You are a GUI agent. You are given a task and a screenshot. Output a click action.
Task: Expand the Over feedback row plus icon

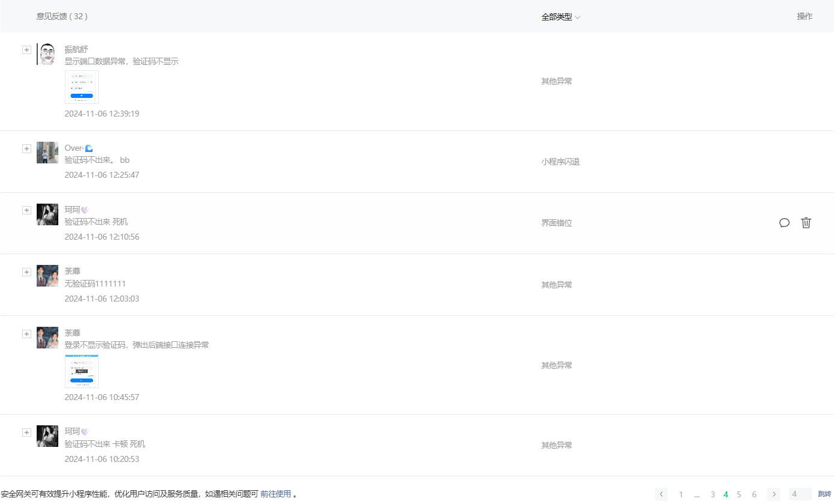(26, 149)
